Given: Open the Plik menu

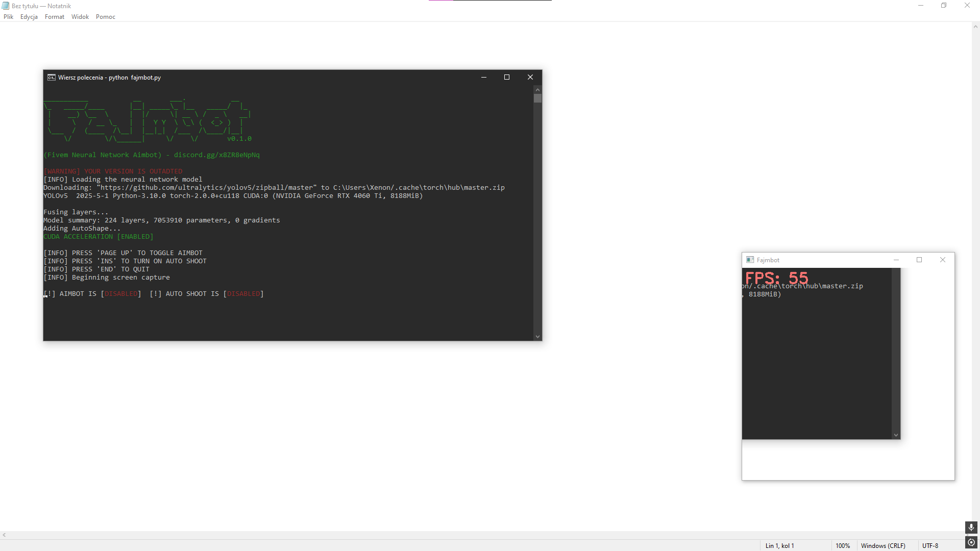Looking at the screenshot, I should (8, 17).
